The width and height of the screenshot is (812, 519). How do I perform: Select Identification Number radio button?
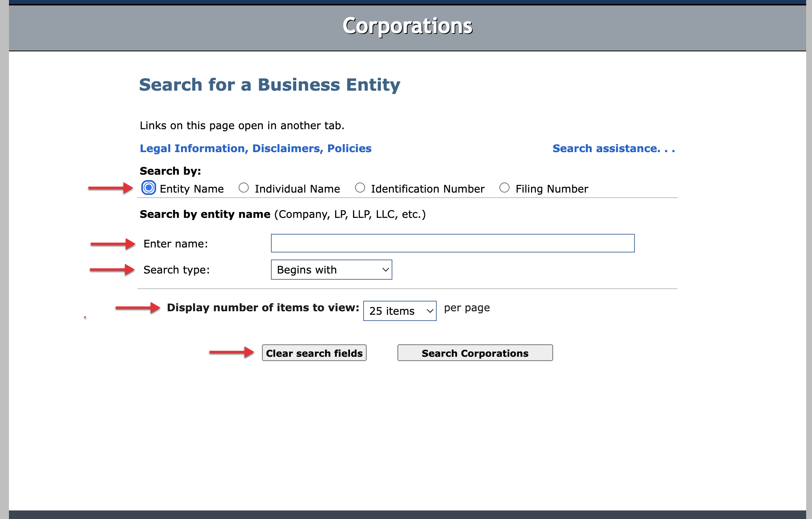point(360,188)
